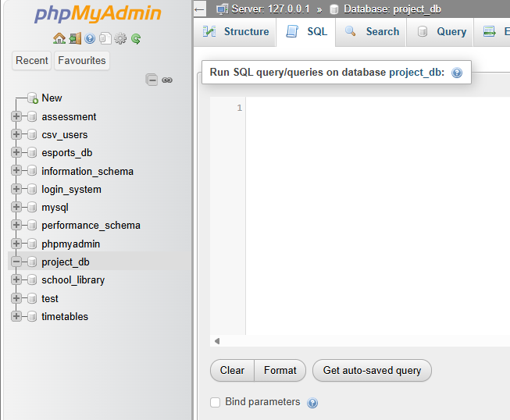Expand the login_system database node
The height and width of the screenshot is (420, 510).
tap(16, 189)
